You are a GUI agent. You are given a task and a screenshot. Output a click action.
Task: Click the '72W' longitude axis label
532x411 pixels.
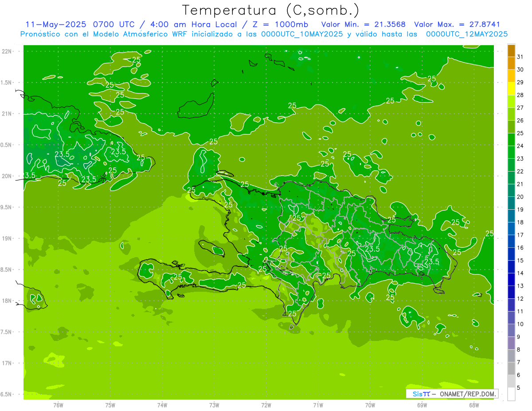point(266,405)
